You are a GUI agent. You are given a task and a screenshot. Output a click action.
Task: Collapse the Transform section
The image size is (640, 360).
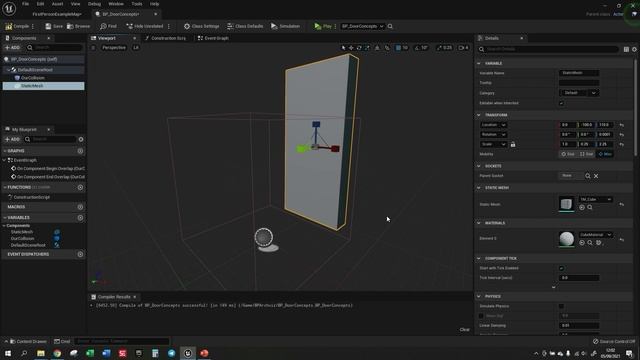[x=479, y=115]
